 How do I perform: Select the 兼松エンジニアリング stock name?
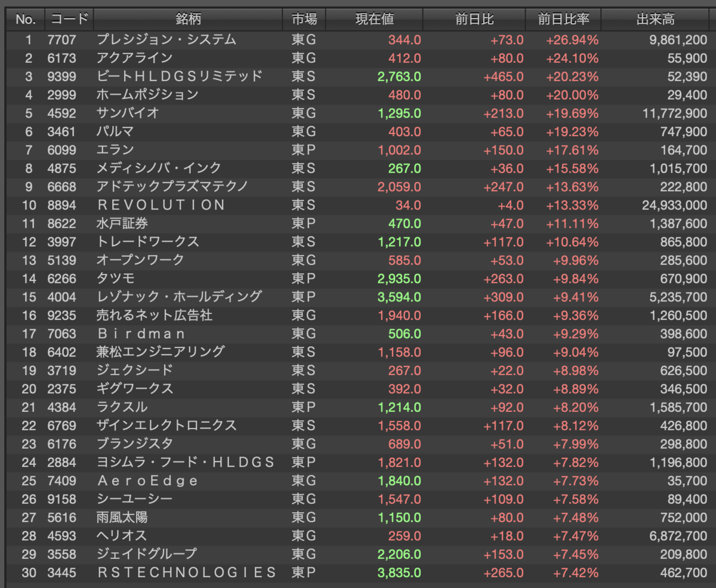161,352
